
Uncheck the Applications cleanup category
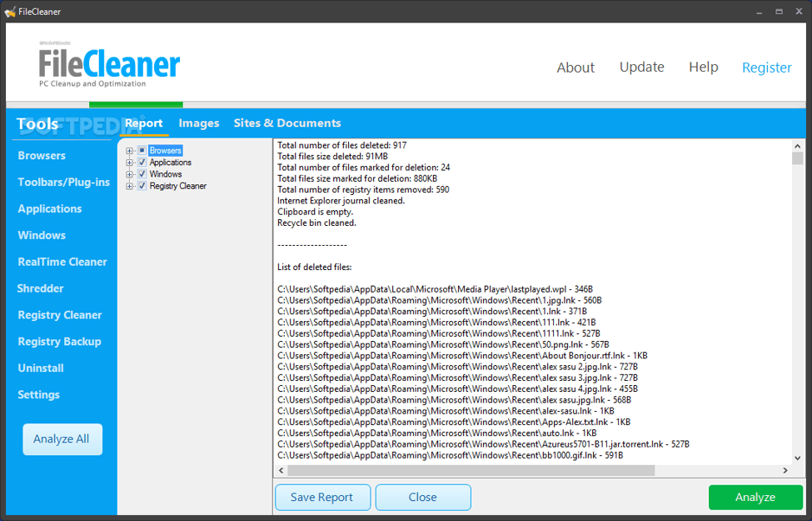(142, 162)
